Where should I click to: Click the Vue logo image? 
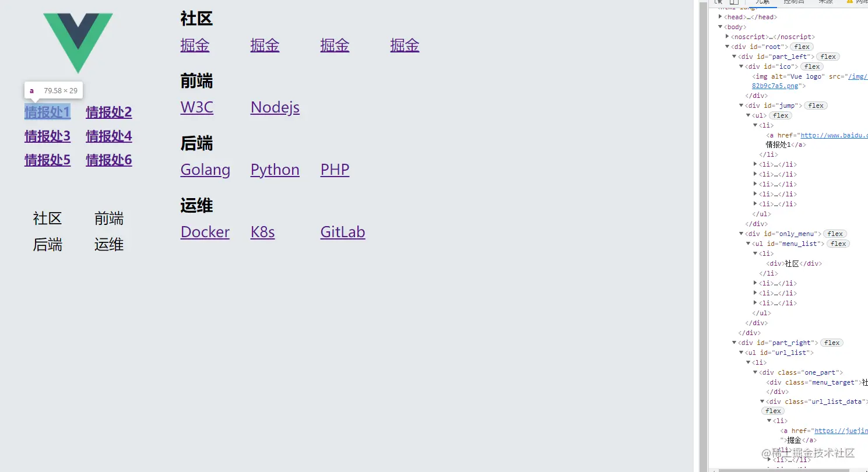pyautogui.click(x=78, y=43)
